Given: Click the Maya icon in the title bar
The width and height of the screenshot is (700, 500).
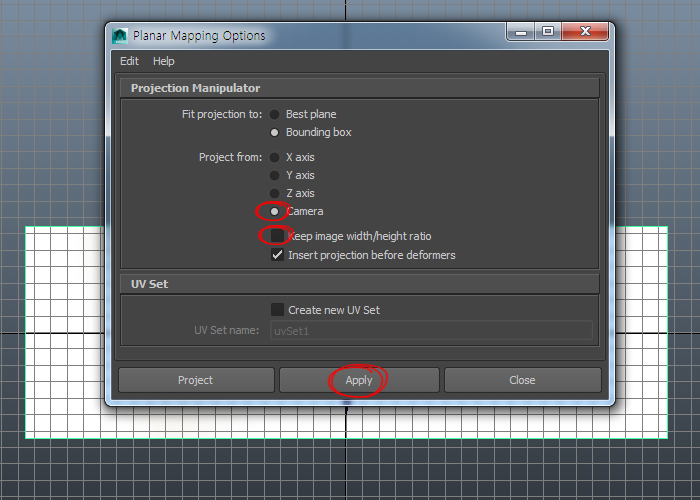Looking at the screenshot, I should (120, 36).
